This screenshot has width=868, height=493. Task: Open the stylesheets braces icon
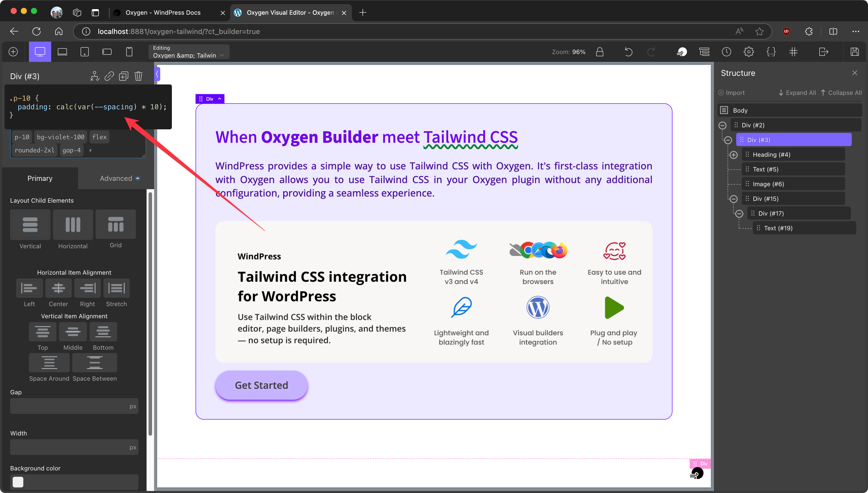771,52
